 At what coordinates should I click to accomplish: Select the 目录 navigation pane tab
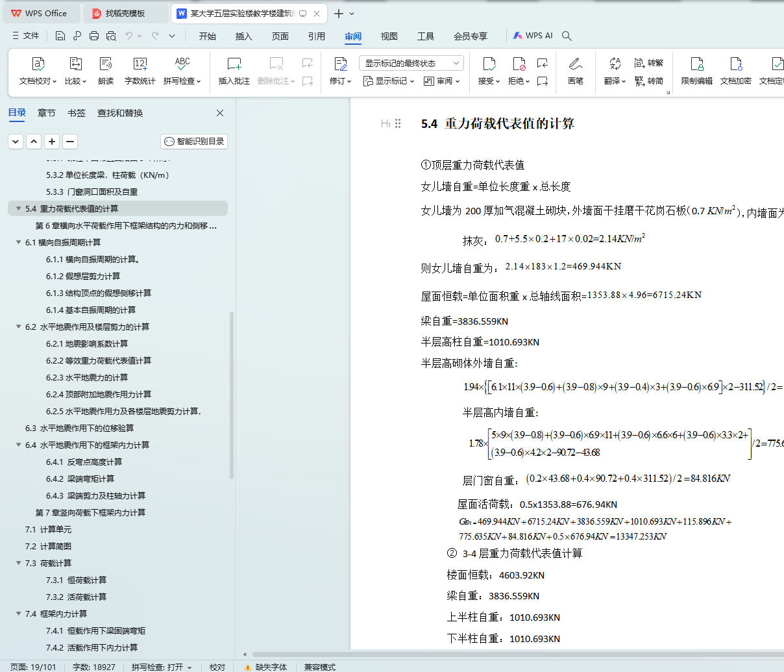click(17, 113)
